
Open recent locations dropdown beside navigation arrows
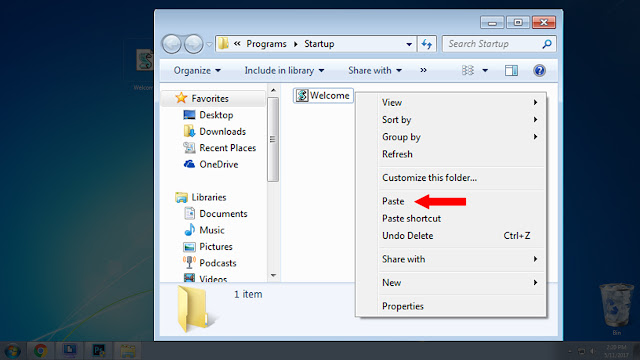[x=209, y=44]
